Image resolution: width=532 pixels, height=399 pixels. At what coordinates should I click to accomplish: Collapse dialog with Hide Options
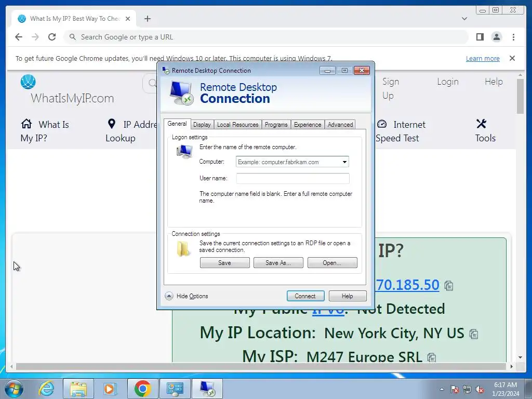pyautogui.click(x=187, y=296)
